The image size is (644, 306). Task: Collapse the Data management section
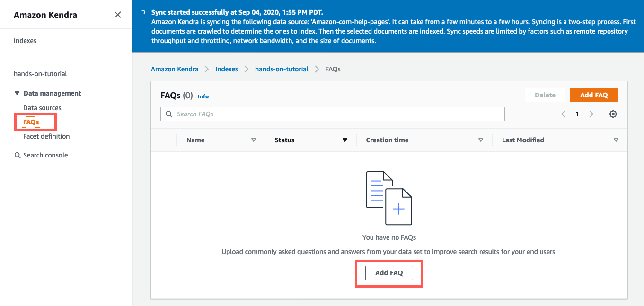click(17, 93)
